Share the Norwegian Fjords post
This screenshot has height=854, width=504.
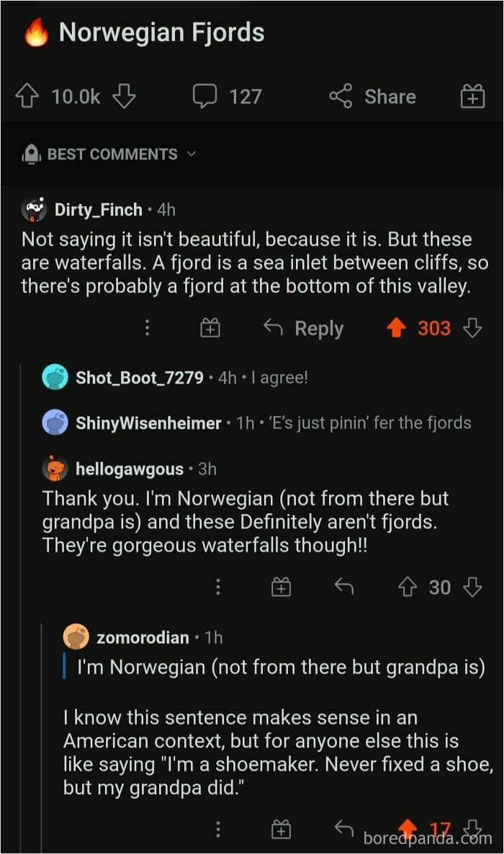373,97
